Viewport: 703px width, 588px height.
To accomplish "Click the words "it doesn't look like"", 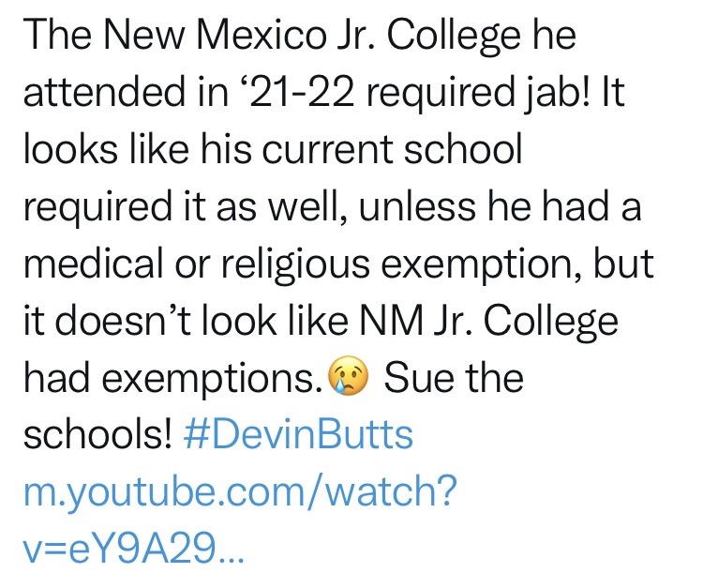I will point(186,320).
